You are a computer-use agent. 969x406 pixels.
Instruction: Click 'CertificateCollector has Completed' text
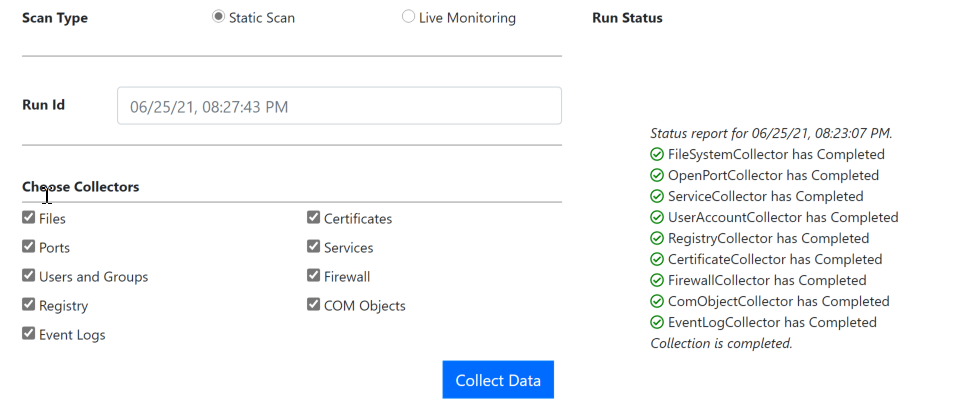click(x=775, y=260)
